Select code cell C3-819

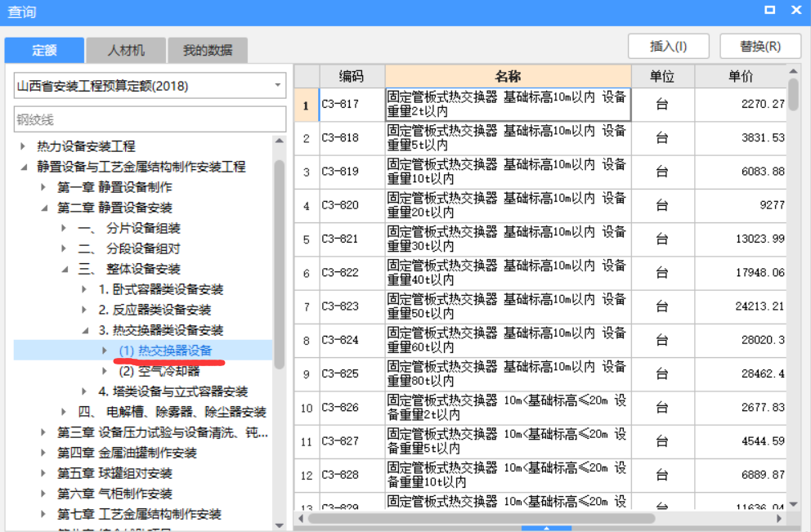click(x=352, y=172)
